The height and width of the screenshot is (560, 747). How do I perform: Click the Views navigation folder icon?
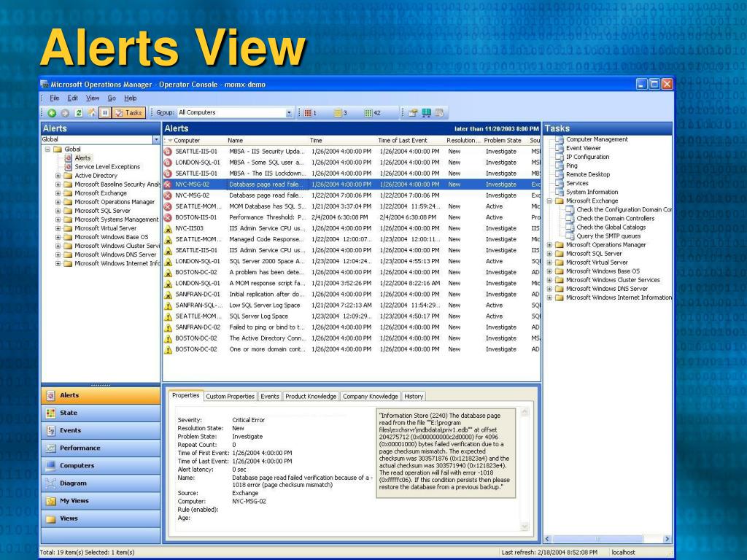50,518
